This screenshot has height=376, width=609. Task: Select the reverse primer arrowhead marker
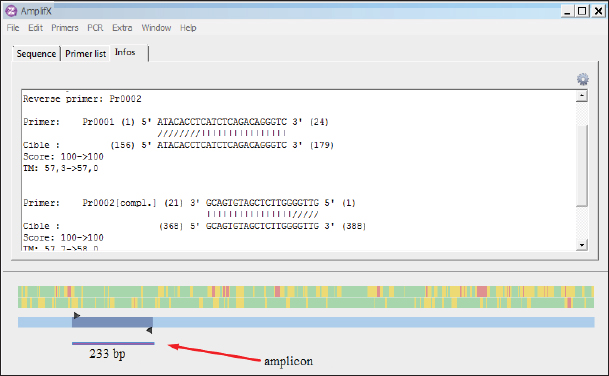pos(149,331)
